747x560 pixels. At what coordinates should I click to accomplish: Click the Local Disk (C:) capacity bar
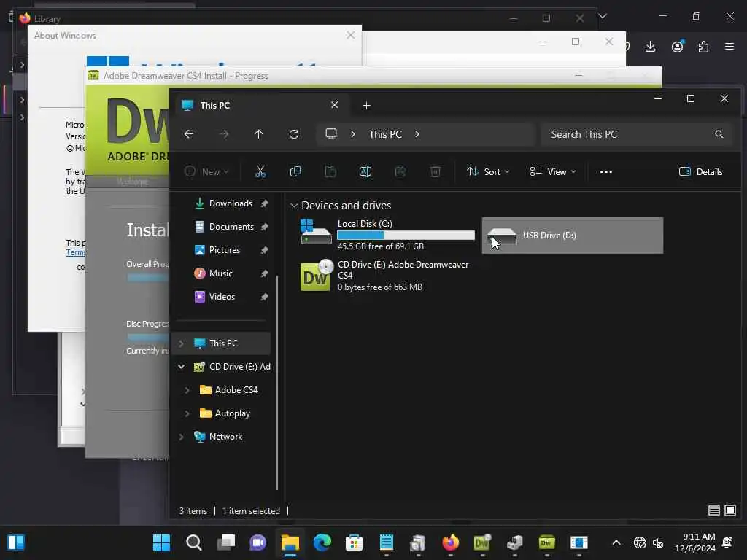406,236
